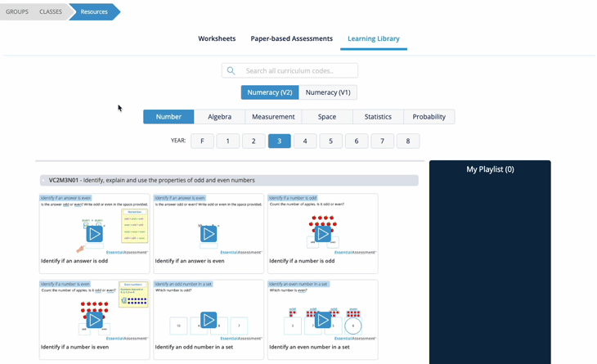Go to GROUPS breadcrumb

tap(16, 11)
